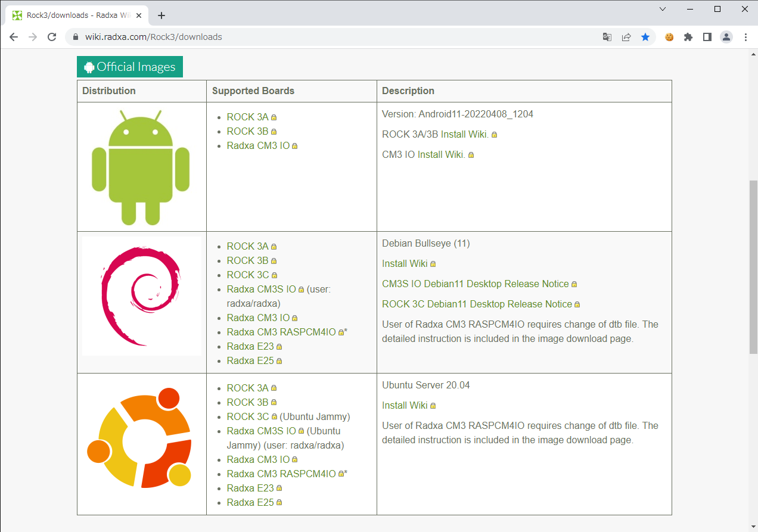Open Radxa CM3S IO link in Ubuntu row
758x532 pixels.
pyautogui.click(x=262, y=431)
